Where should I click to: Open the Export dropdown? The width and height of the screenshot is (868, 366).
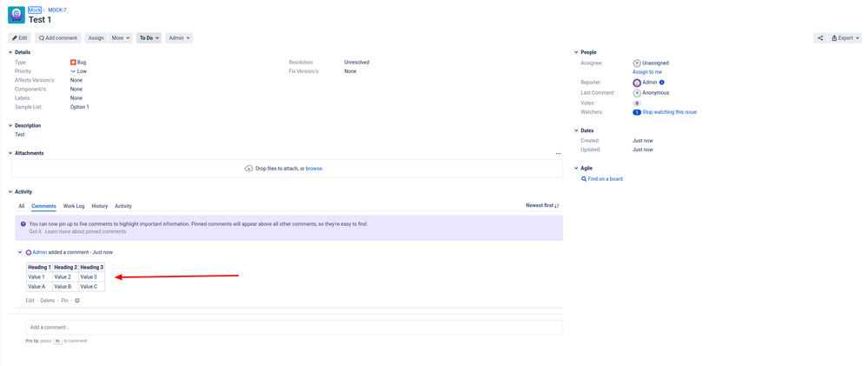845,38
